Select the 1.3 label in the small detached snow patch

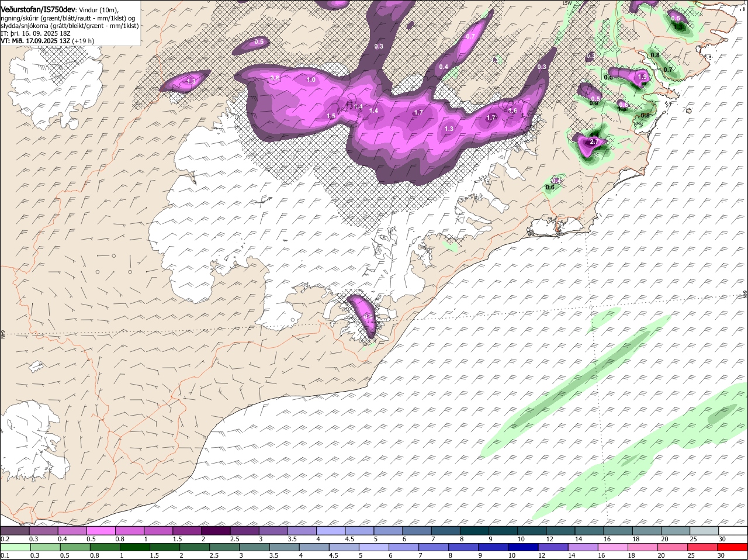[x=191, y=81]
